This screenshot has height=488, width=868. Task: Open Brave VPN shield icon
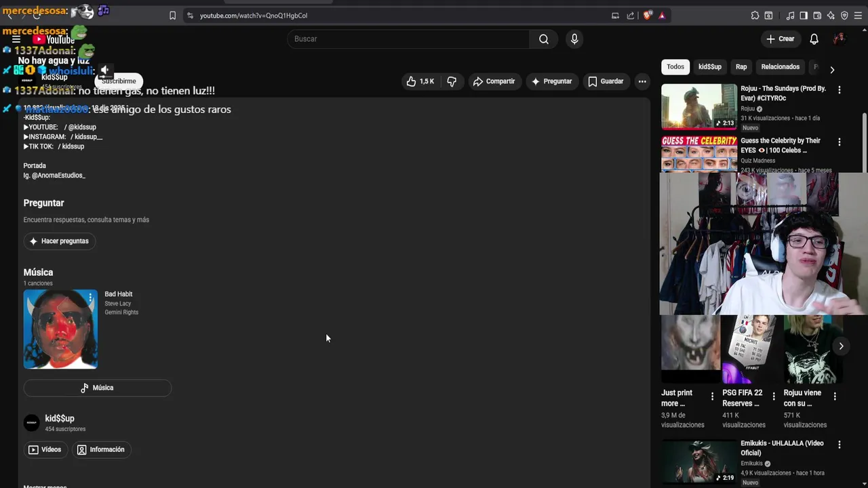[x=844, y=16]
